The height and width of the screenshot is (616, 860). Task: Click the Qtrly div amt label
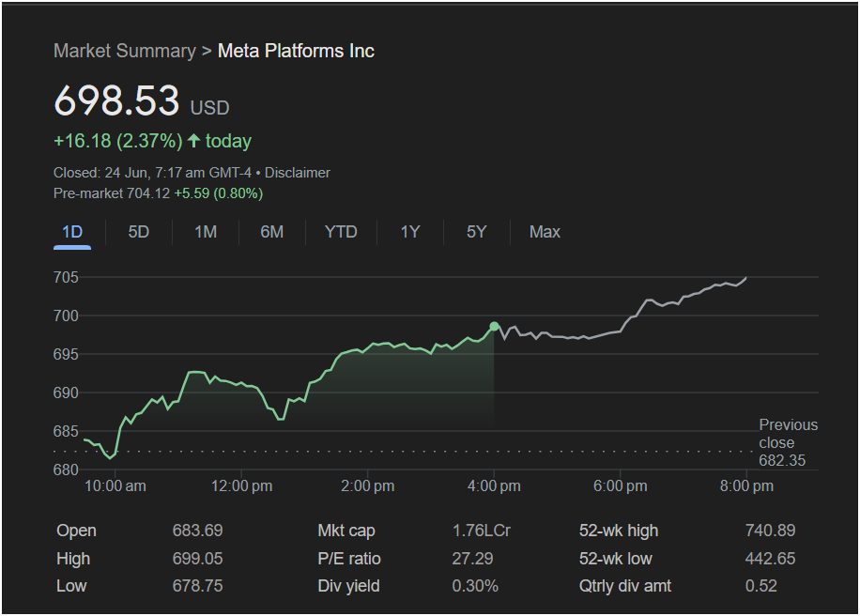[x=625, y=586]
